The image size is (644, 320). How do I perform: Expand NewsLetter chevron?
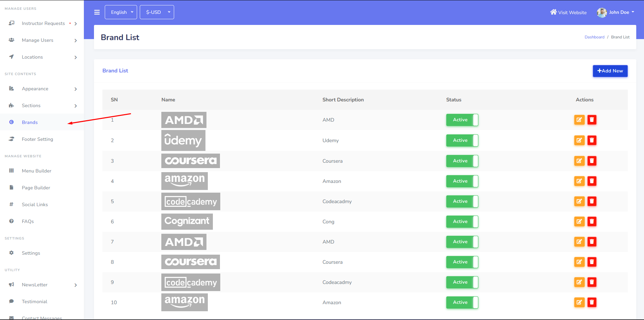coord(76,285)
